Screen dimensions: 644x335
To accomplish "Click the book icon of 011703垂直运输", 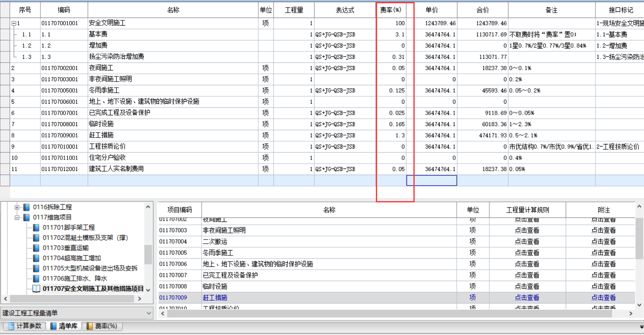I will point(36,248).
